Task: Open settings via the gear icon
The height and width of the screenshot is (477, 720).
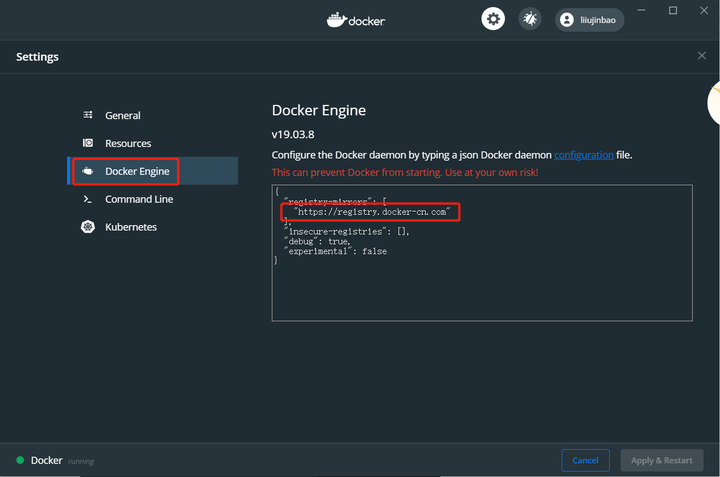Action: coord(493,19)
